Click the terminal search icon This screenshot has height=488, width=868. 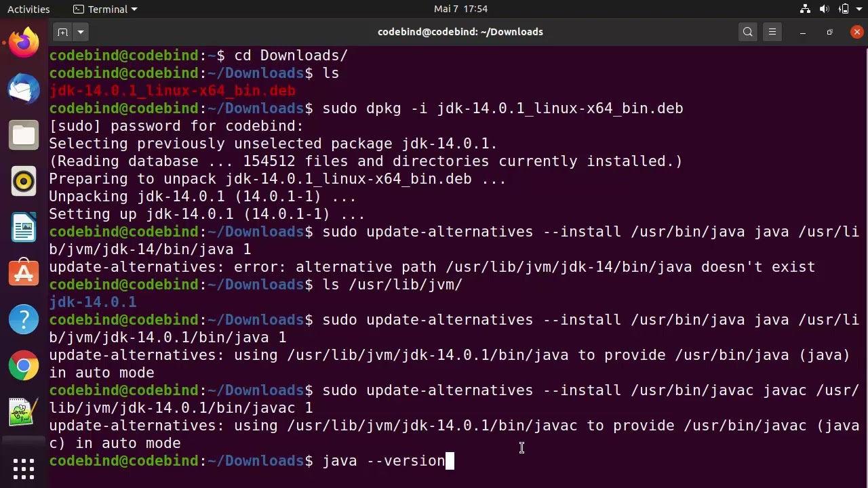(748, 32)
